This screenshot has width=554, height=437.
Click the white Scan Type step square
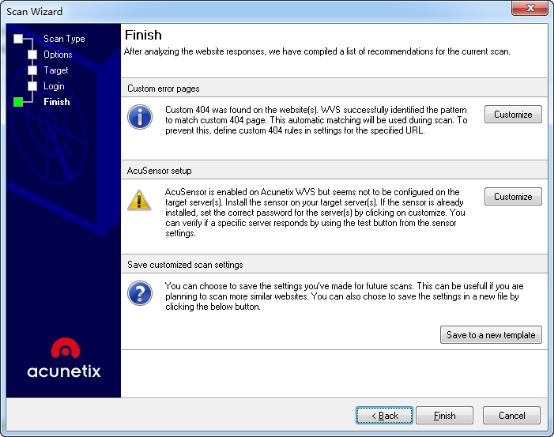click(18, 39)
